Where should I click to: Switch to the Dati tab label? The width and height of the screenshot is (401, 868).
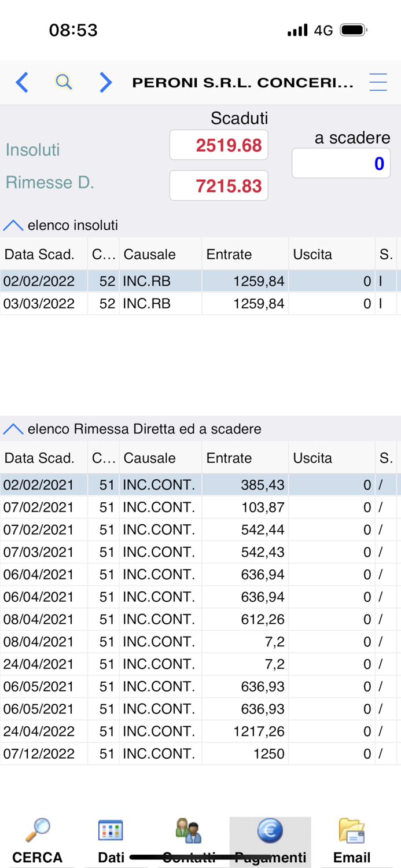(x=111, y=857)
